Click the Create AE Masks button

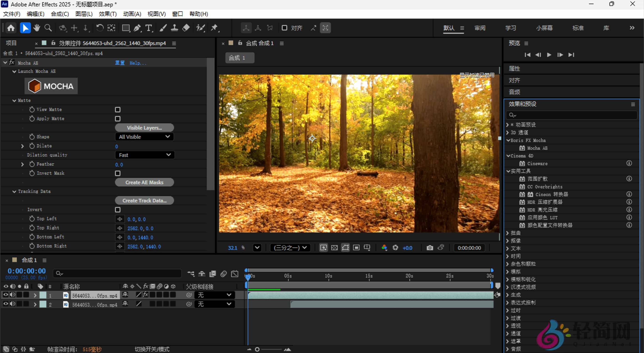144,182
